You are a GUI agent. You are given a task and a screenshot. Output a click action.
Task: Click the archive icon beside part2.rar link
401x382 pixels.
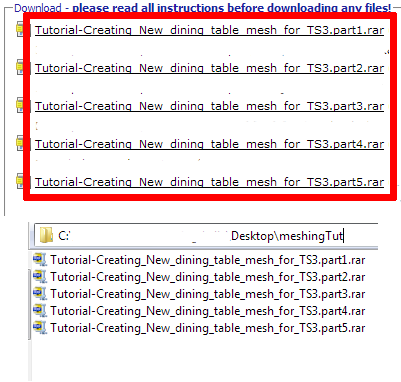20,67
